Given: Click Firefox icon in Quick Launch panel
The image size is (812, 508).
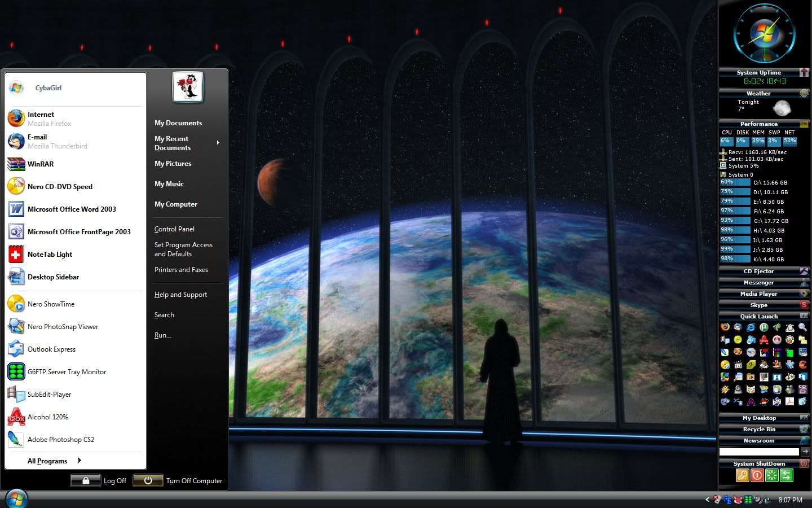Looking at the screenshot, I should pos(725,327).
